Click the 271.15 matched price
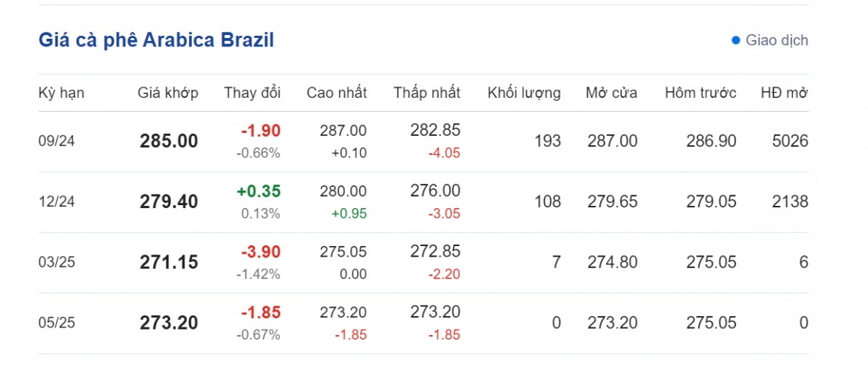 (168, 263)
